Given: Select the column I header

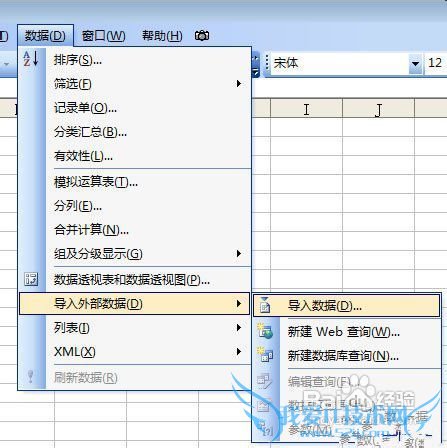Looking at the screenshot, I should click(x=306, y=109).
